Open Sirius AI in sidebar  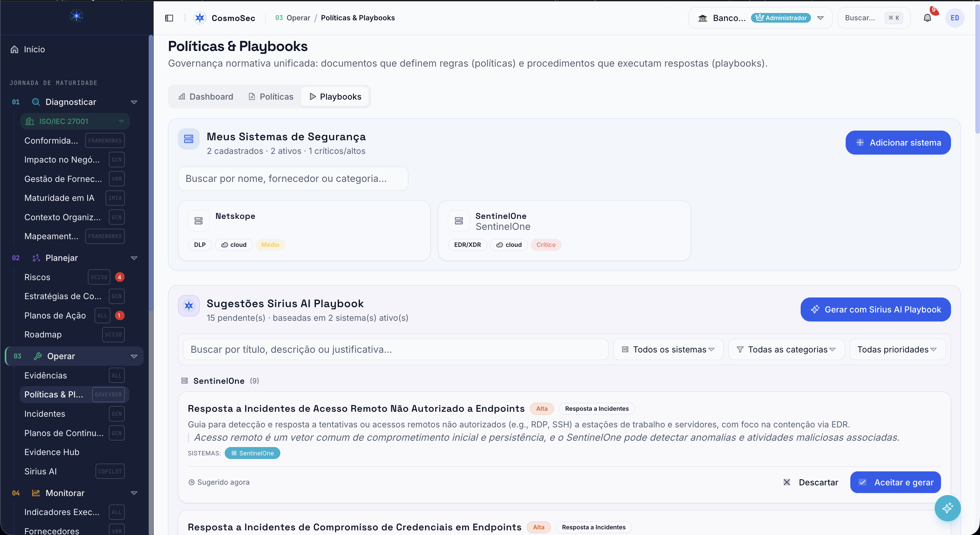coord(41,471)
